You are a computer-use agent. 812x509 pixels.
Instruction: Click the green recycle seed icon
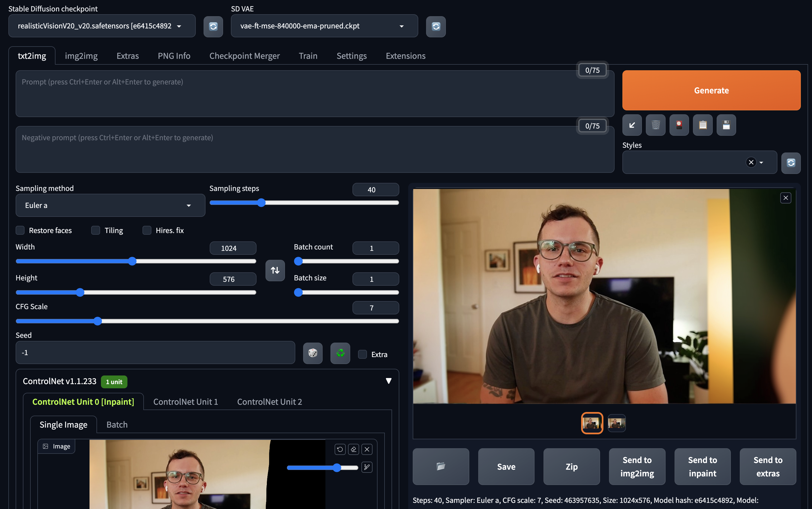point(340,353)
